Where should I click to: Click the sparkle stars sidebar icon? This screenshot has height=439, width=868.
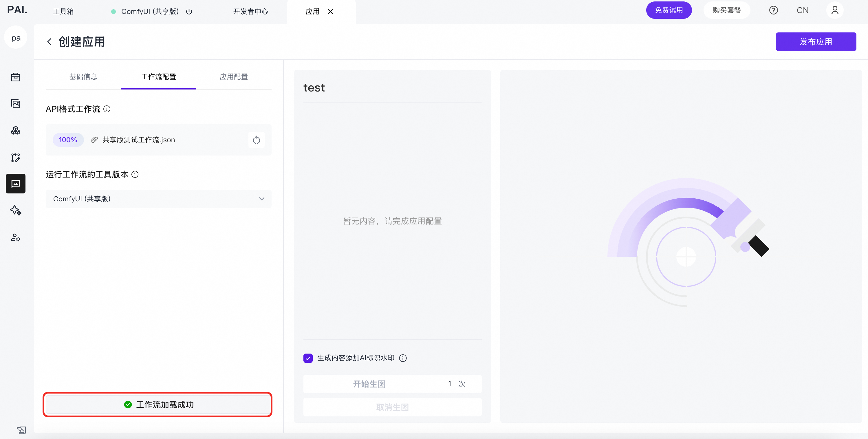pyautogui.click(x=16, y=210)
